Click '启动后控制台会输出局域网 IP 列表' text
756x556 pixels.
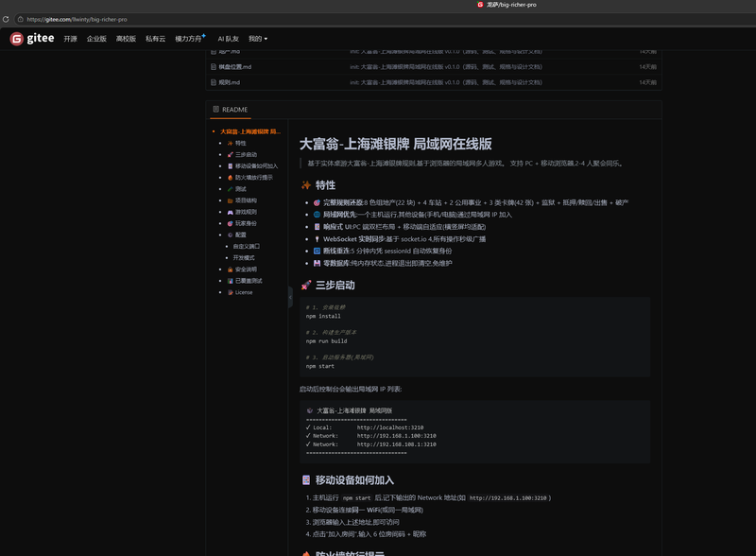351,389
